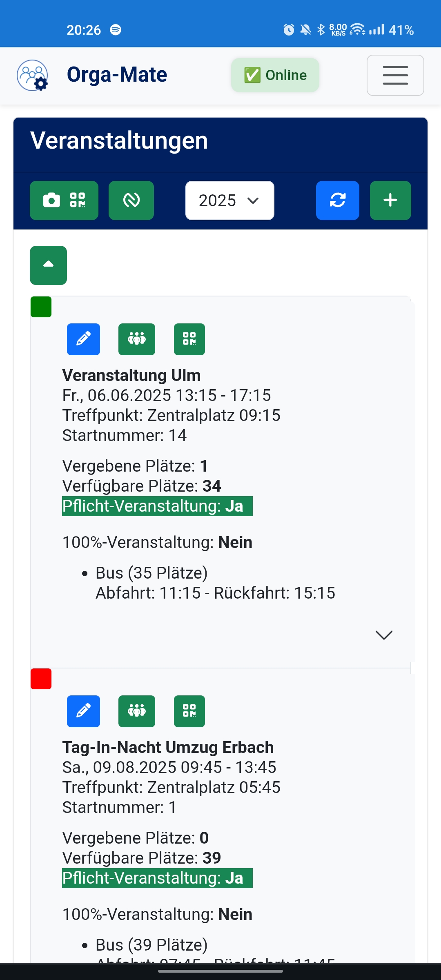441x980 pixels.
Task: Edit Tag-In-Nacht Umzug Erbach event
Action: coord(83,711)
